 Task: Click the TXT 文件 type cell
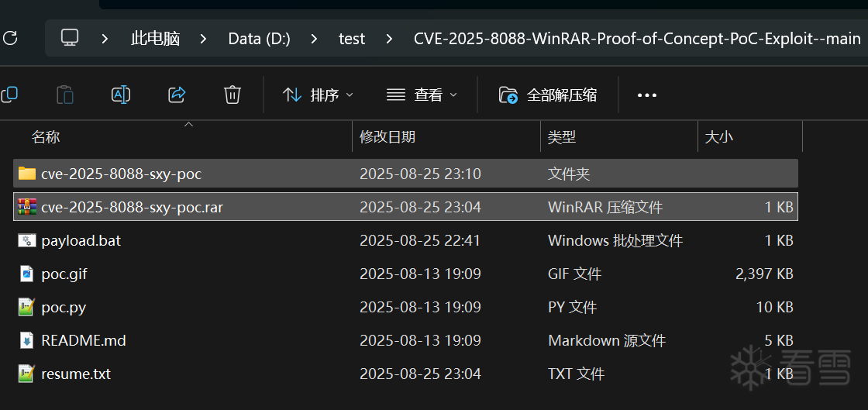click(577, 374)
